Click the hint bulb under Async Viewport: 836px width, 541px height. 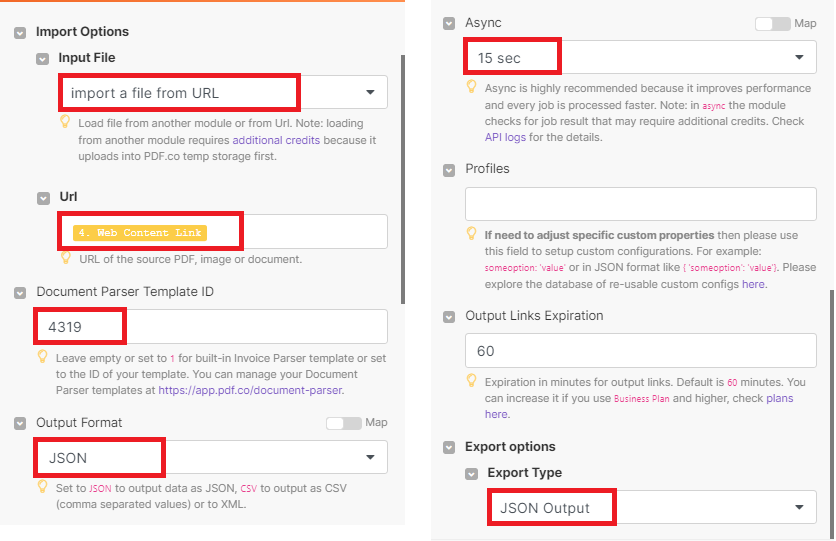click(x=471, y=86)
